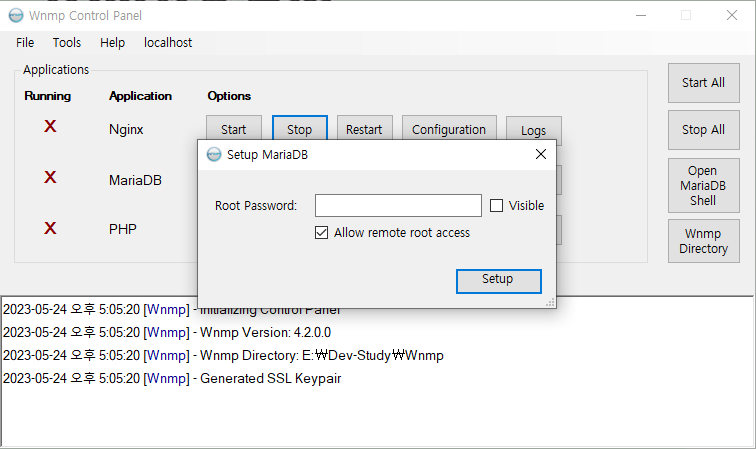756x449 pixels.
Task: Click into the Root Password field
Action: (x=398, y=205)
